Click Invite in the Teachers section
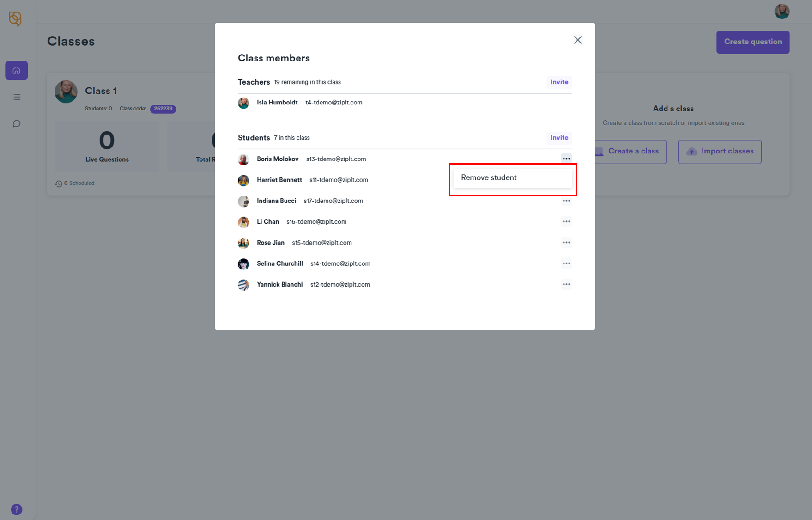Viewport: 812px width, 520px height. pos(559,82)
